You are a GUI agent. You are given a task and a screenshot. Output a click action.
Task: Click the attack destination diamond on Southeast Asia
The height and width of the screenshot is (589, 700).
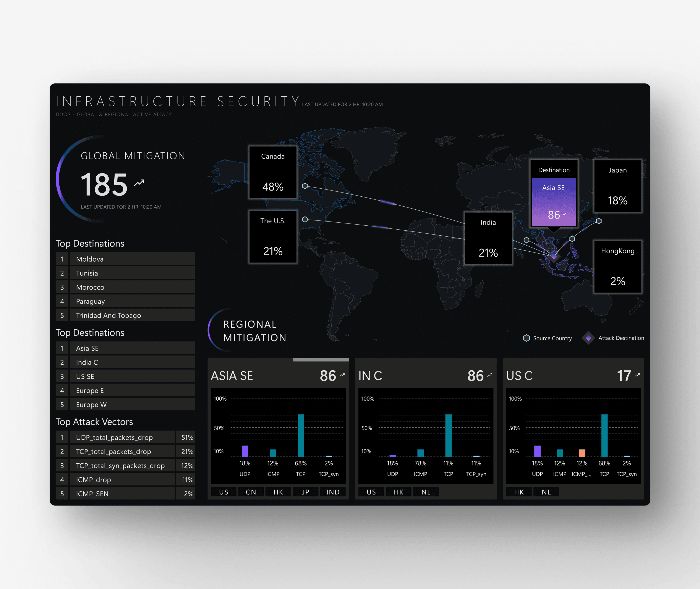[554, 257]
